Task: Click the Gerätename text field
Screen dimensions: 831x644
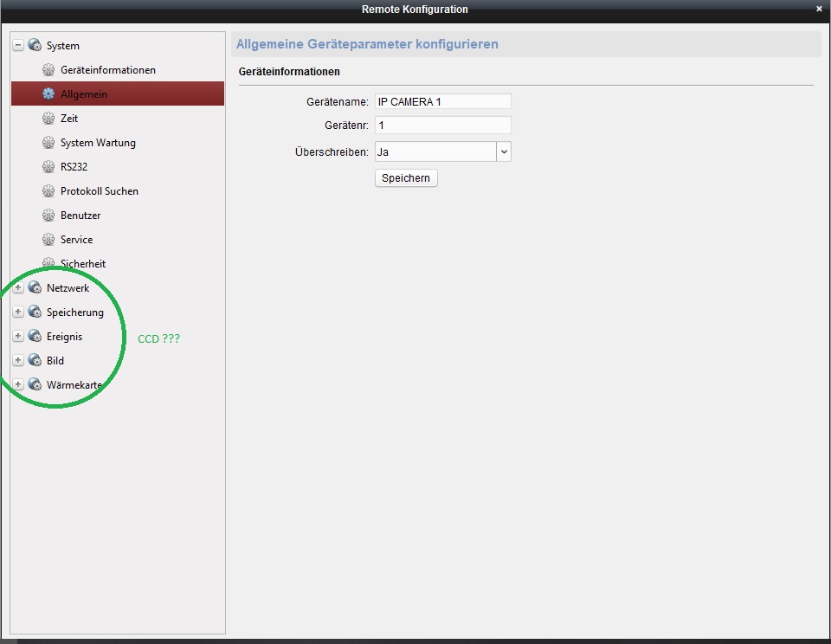Action: click(x=442, y=102)
